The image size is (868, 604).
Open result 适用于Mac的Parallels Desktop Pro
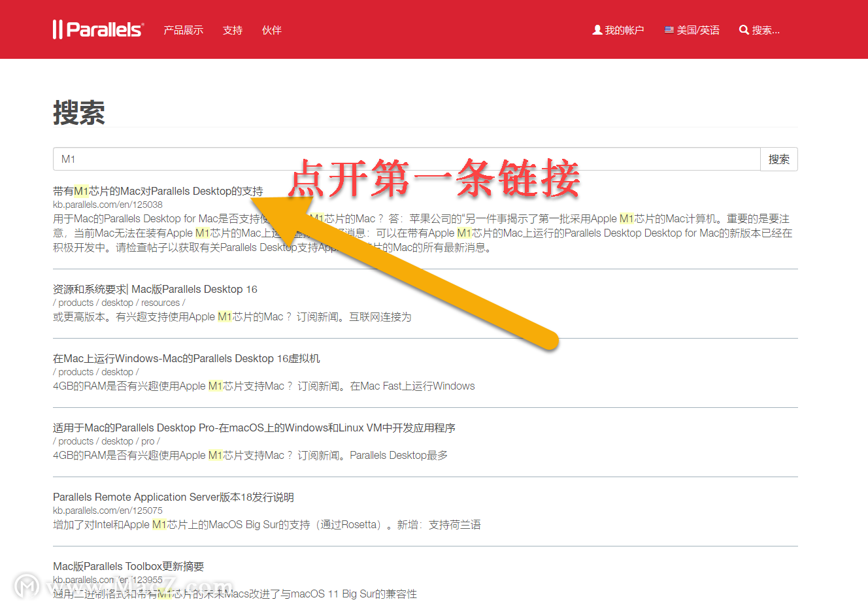254,428
